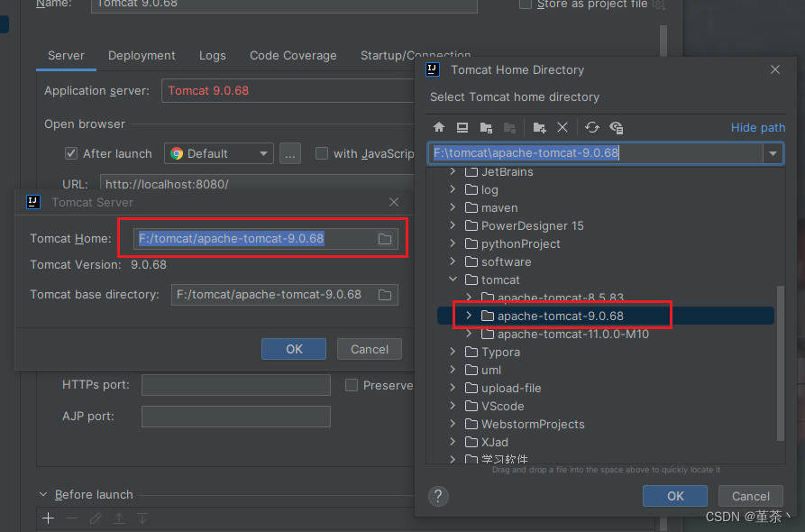Expand the pythonProject folder node
Screen dimensions: 805x532
tap(453, 243)
